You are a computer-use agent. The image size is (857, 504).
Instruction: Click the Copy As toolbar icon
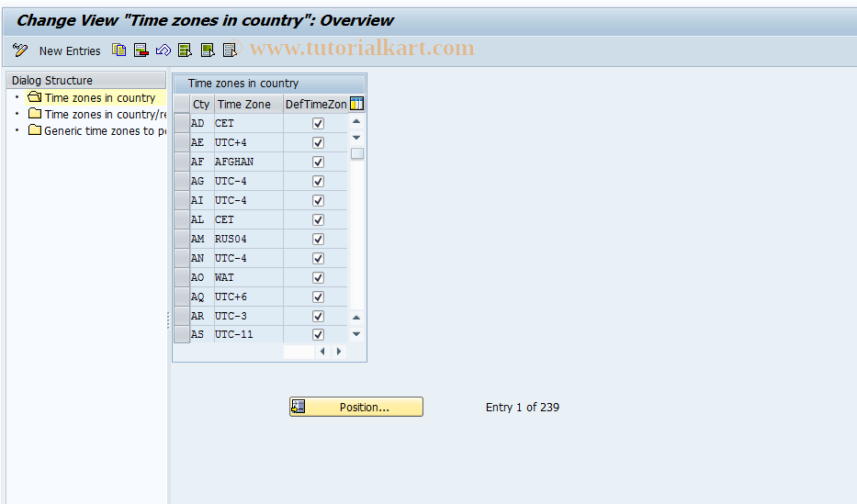pos(119,50)
